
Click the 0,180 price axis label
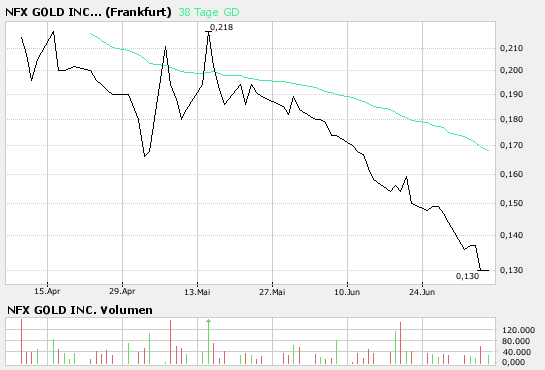click(511, 120)
